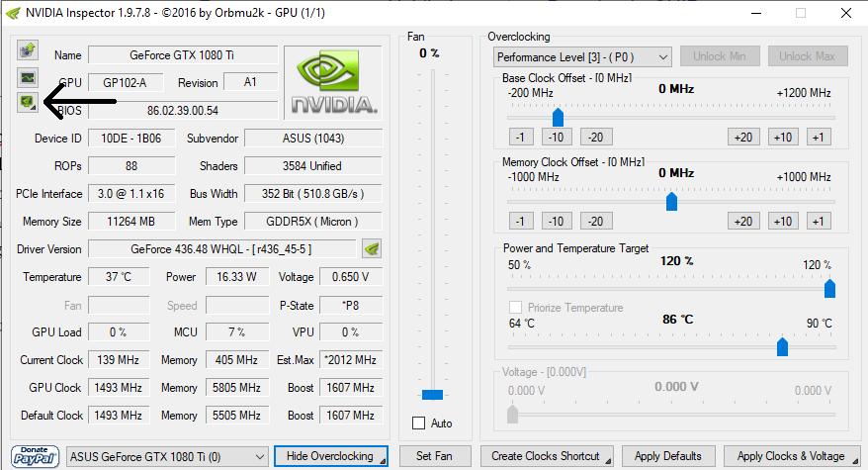Click the Est.Max *2012 MHz value
The height and width of the screenshot is (470, 868).
pyautogui.click(x=351, y=360)
